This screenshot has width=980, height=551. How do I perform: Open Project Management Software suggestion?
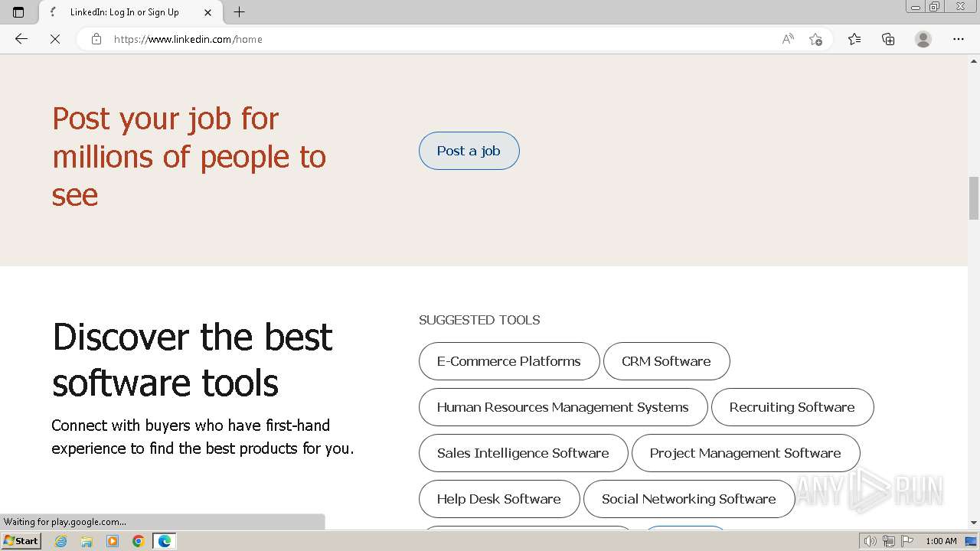(x=746, y=453)
